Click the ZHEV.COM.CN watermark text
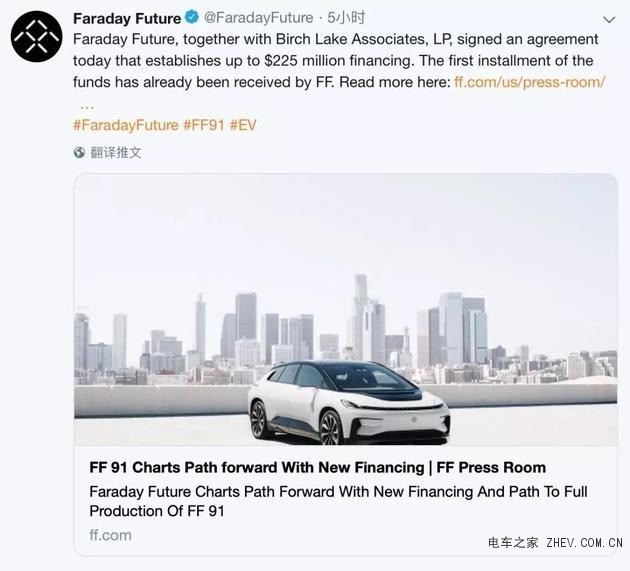The height and width of the screenshot is (571, 630). (584, 542)
